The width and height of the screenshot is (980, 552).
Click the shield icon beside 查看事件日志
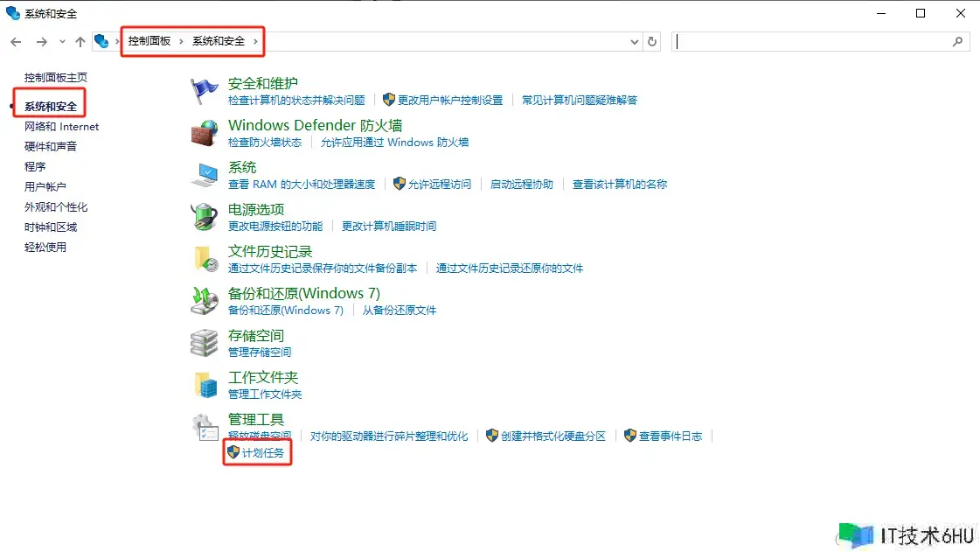630,436
